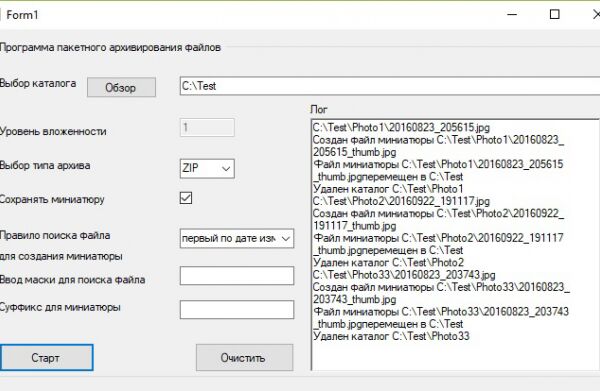
Task: Toggle the Сохранять миниатюру checkbox
Action: (186, 198)
